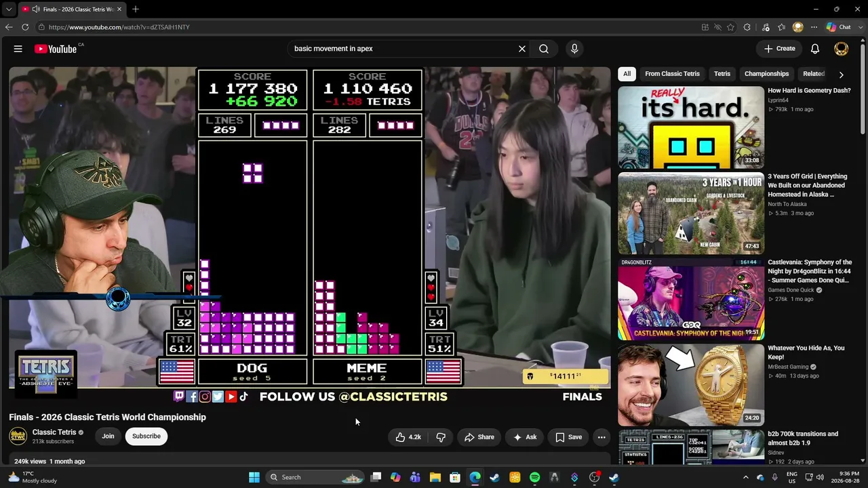This screenshot has width=868, height=488.
Task: Open the How Hard is Geometry Dash thumbnail
Action: [x=691, y=127]
